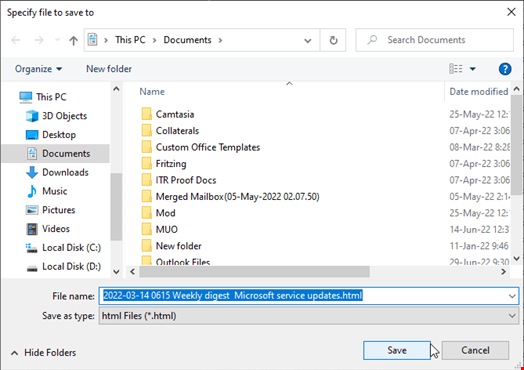
Task: Click file list scroll left arrow
Action: pyautogui.click(x=132, y=272)
